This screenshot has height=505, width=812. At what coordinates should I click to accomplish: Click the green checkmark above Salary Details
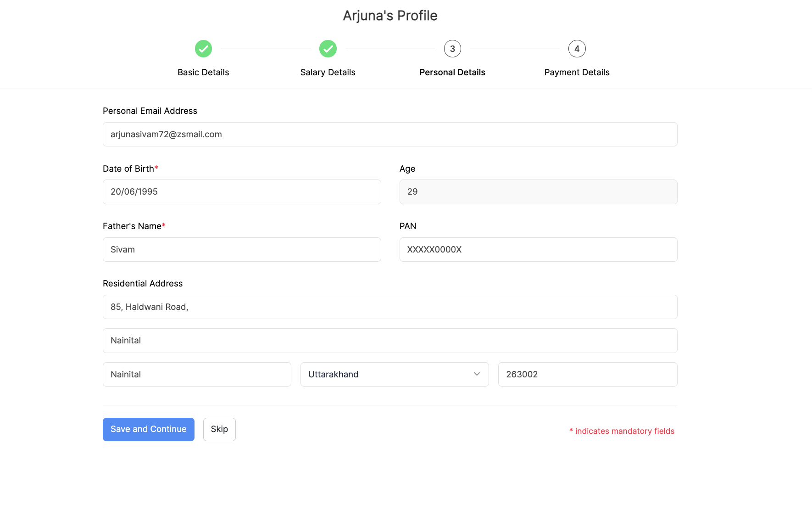coord(328,49)
